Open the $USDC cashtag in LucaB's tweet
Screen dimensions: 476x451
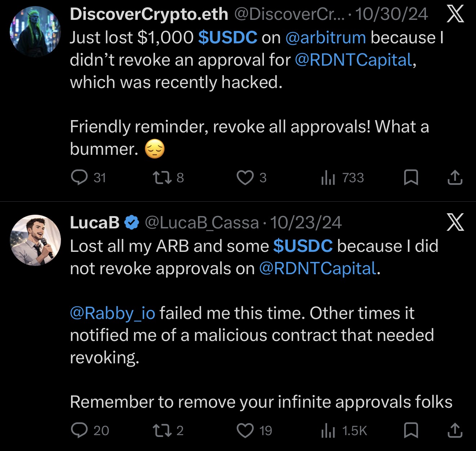(303, 246)
